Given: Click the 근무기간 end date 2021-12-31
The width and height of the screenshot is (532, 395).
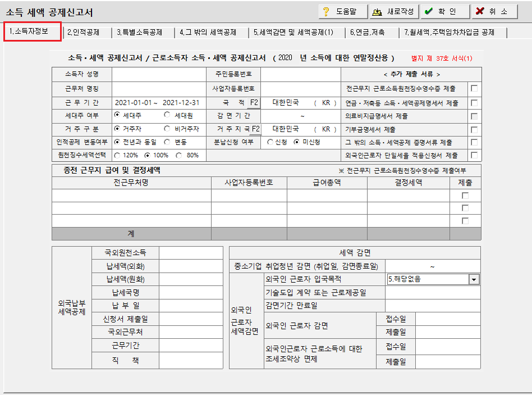Looking at the screenshot, I should coord(181,103).
